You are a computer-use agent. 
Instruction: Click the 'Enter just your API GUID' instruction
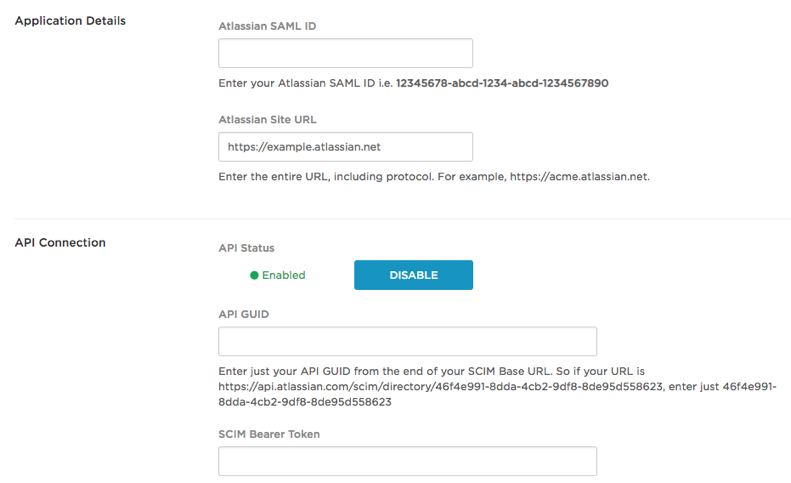coord(497,387)
